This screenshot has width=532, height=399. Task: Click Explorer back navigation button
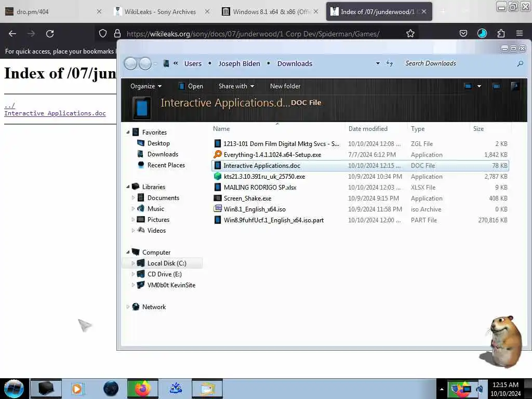pos(130,63)
